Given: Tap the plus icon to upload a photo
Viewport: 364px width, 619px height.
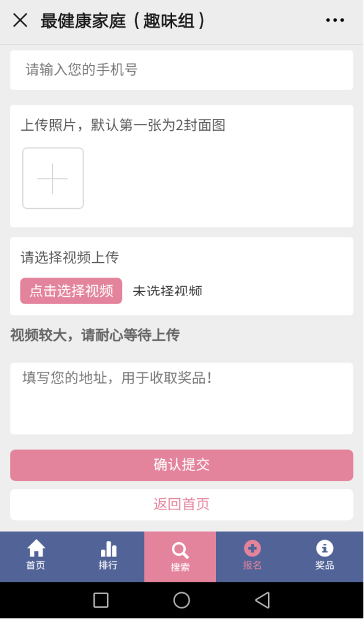Looking at the screenshot, I should tap(53, 178).
